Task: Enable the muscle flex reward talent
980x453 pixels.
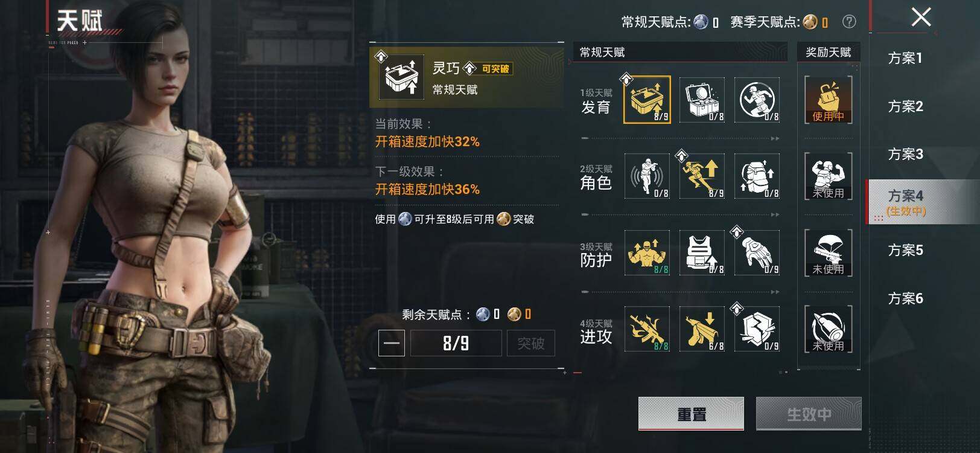Action: coord(829,176)
